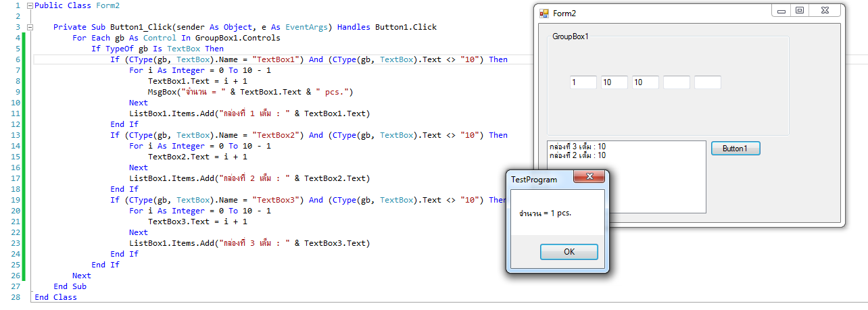This screenshot has width=868, height=310.
Task: Click the textbox showing 1 in GroupBox1
Action: pos(583,82)
